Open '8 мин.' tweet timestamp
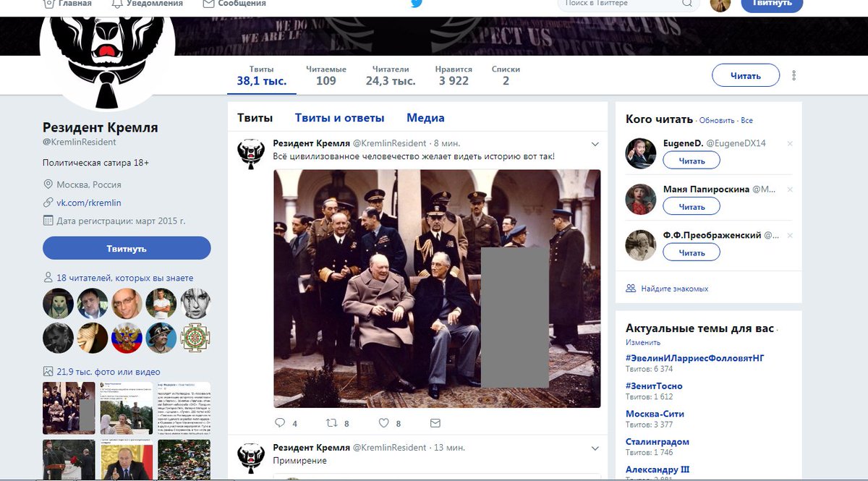The height and width of the screenshot is (481, 868). click(448, 143)
